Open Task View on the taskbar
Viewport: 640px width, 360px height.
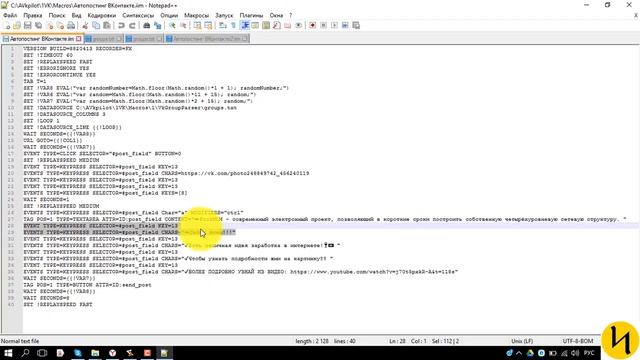[x=42, y=353]
